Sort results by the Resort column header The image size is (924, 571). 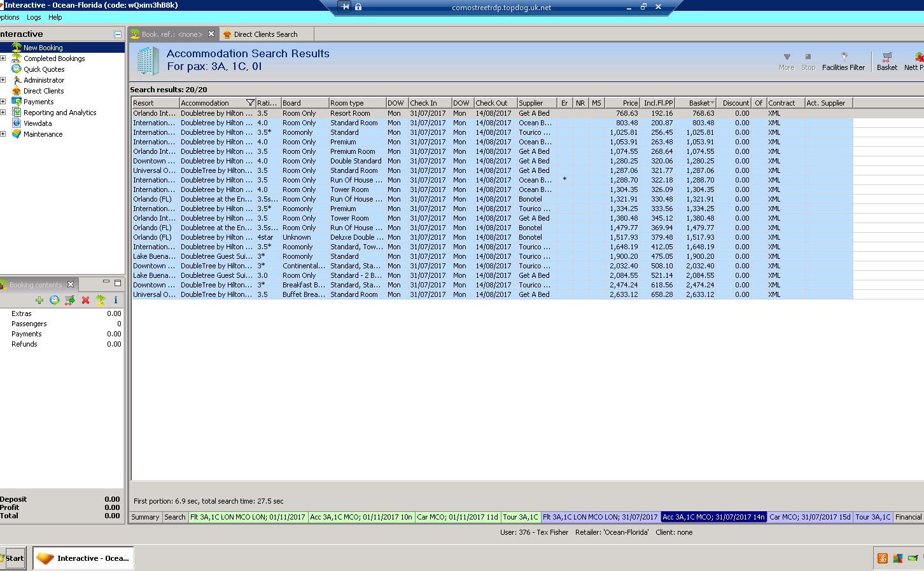tap(155, 103)
